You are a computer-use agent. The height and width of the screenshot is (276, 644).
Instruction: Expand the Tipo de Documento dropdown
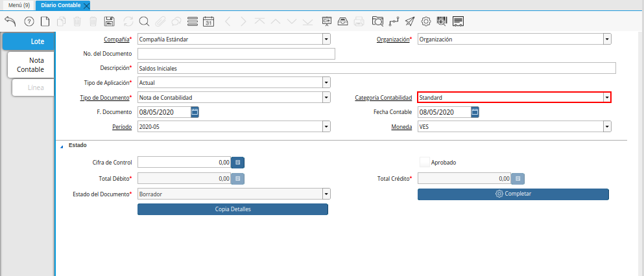(x=326, y=98)
